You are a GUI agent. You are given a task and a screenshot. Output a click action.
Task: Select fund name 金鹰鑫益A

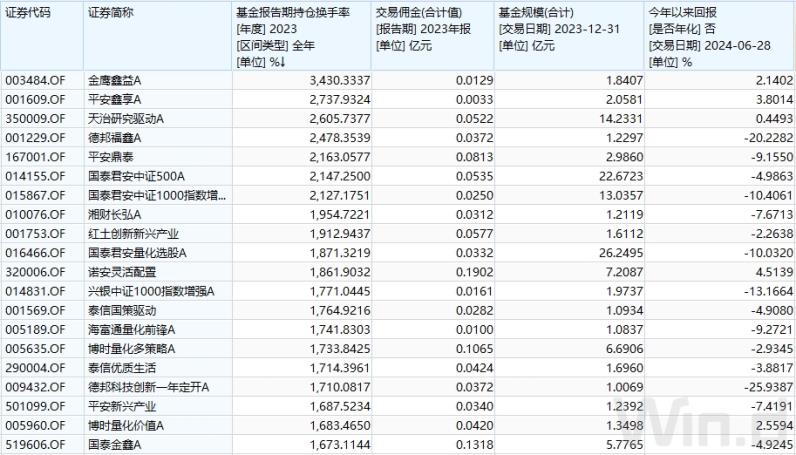coord(114,80)
